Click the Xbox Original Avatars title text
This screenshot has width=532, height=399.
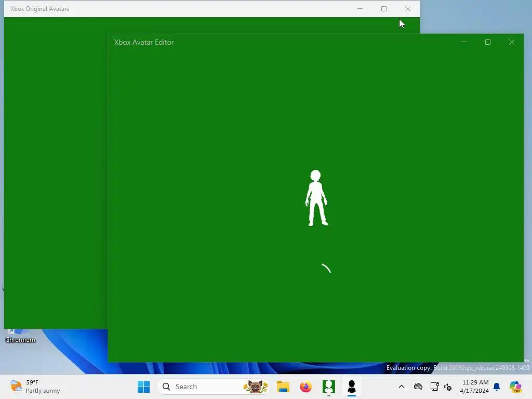39,9
